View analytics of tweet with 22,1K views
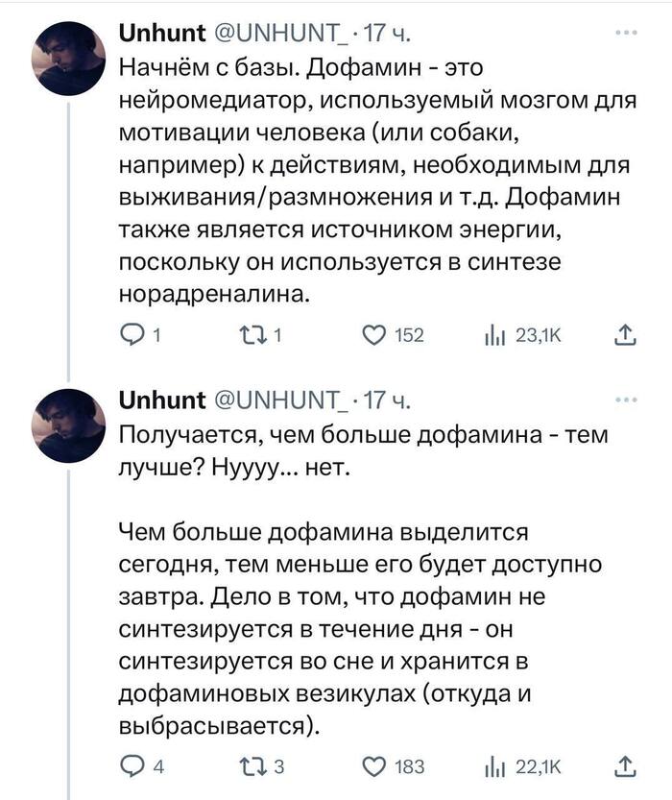This screenshot has width=672, height=800. click(495, 765)
